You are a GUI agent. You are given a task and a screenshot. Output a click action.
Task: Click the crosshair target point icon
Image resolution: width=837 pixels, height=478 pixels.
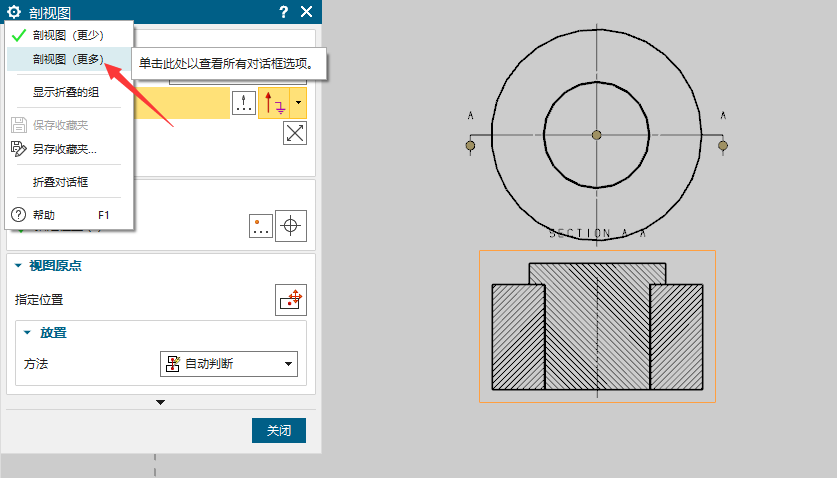click(291, 225)
